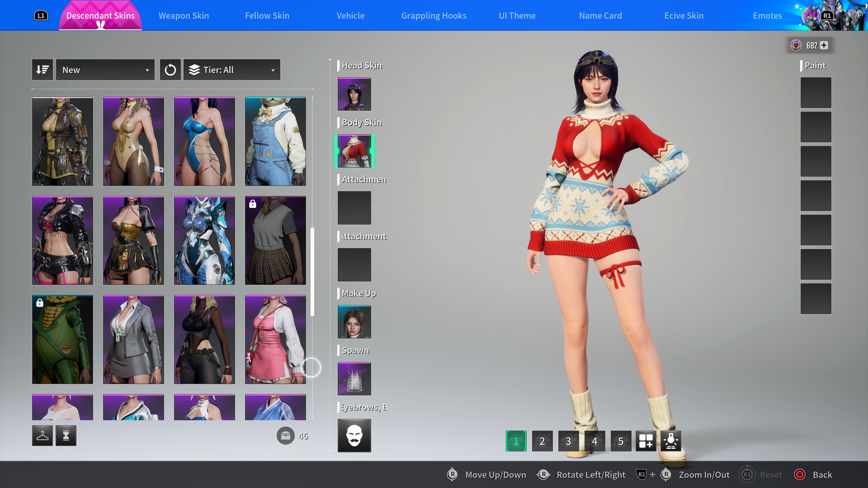Click the hanger wardrobe icon
Screen dimensions: 868x488
click(42, 436)
